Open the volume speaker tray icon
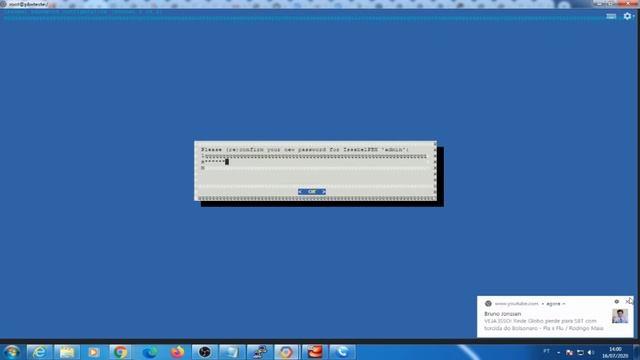640x360 pixels. [590, 352]
